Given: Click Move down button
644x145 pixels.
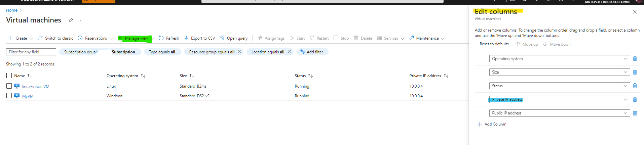Looking at the screenshot, I should 557,44.
